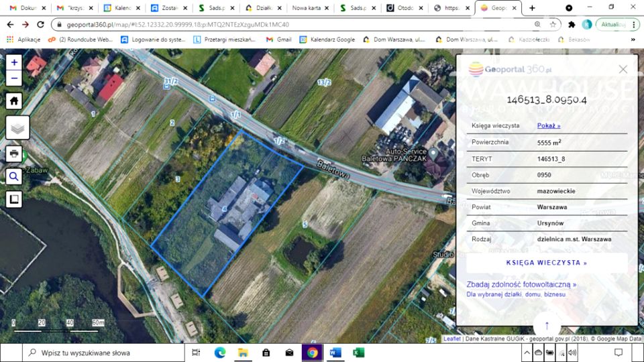Select Województwo value mazowieckie
Screen dimensions: 644x362
click(x=556, y=191)
